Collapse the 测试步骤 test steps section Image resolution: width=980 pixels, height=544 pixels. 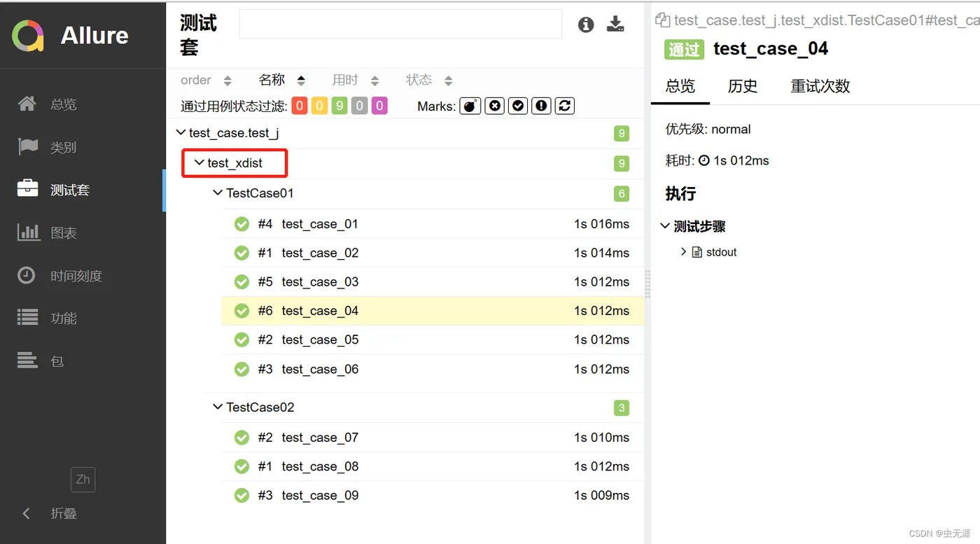[693, 226]
